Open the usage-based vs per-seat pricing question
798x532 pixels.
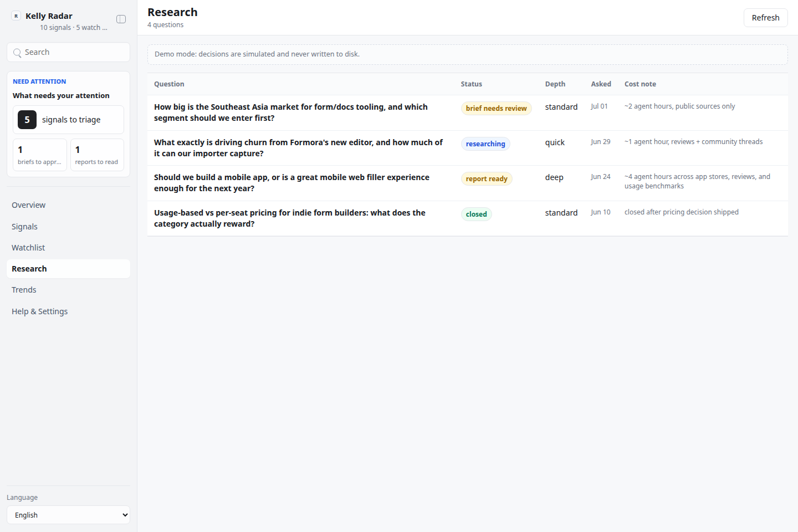click(290, 218)
